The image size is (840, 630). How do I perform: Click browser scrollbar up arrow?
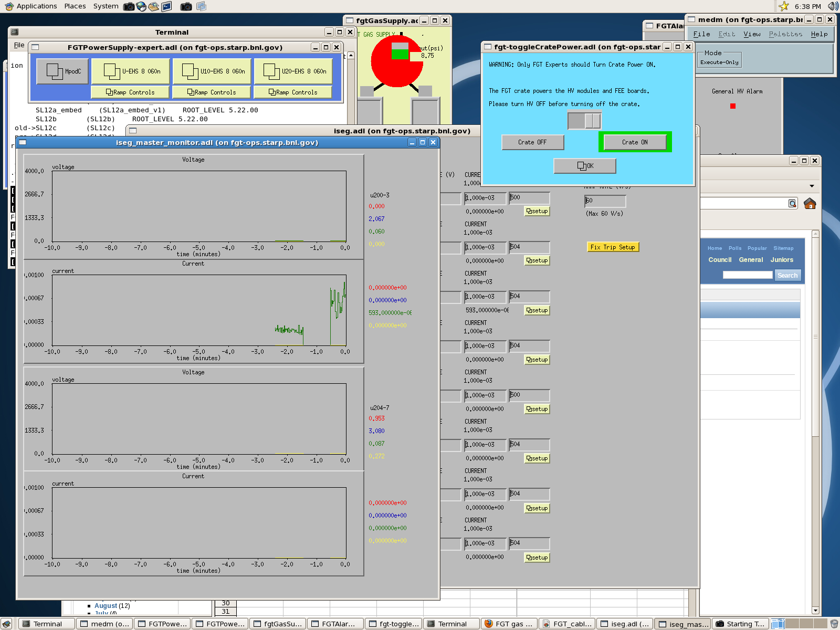pos(815,234)
